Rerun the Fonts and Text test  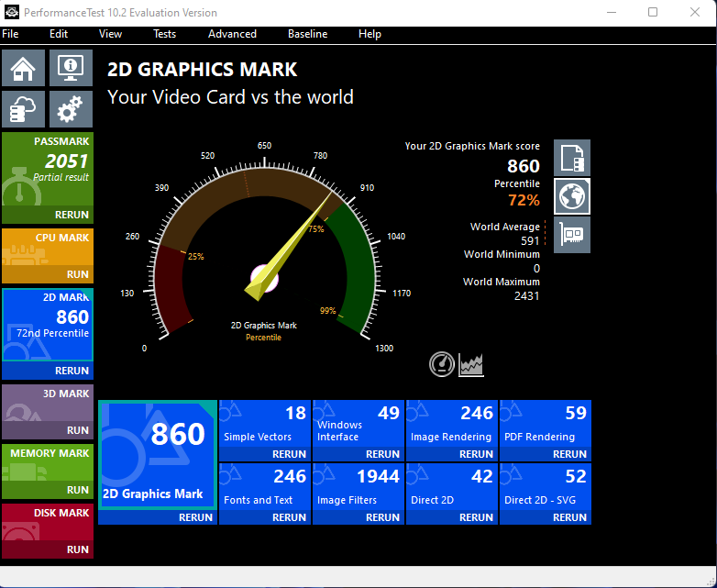(x=265, y=517)
